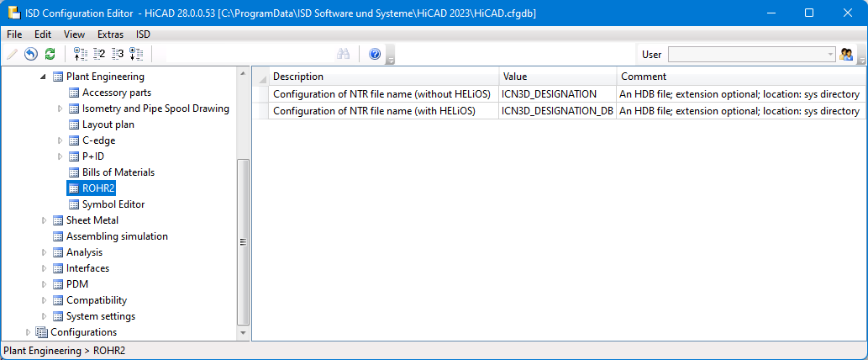Select Accessory parts in tree

click(x=117, y=93)
